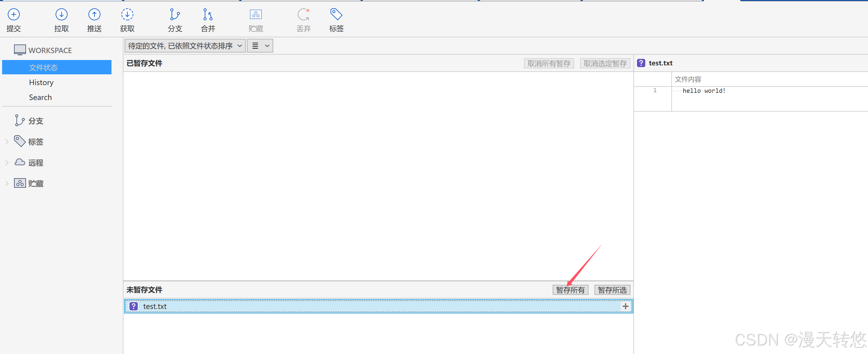This screenshot has width=868, height=354.
Task: Switch to the History view
Action: [41, 82]
